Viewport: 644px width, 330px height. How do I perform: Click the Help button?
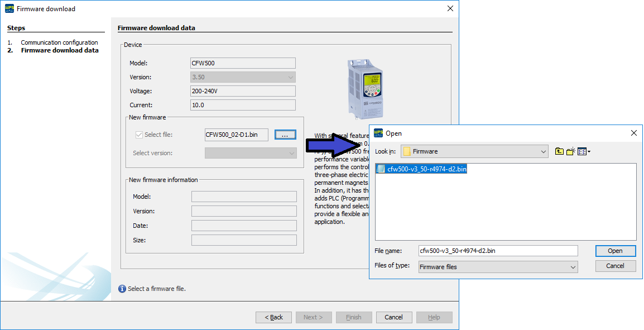[x=434, y=317]
